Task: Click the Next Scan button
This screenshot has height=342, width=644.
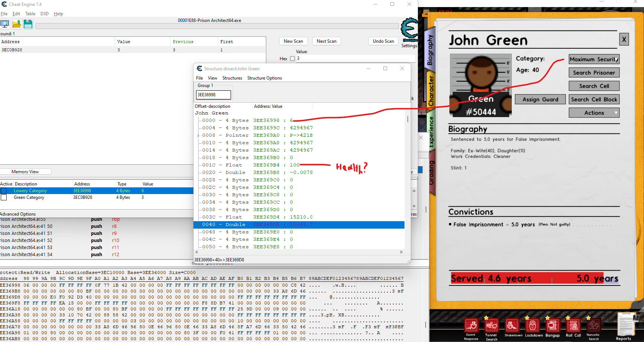Action: coord(326,41)
